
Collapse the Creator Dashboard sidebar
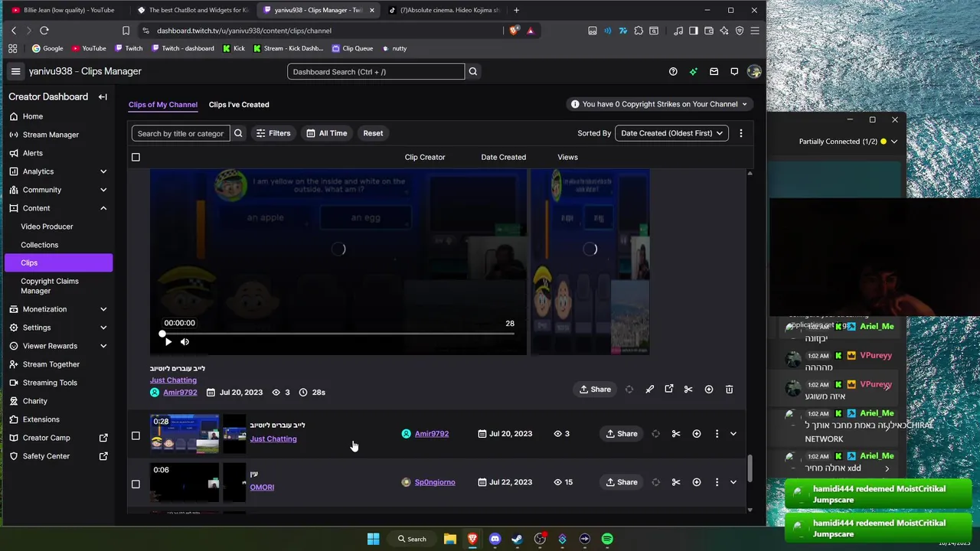click(103, 97)
